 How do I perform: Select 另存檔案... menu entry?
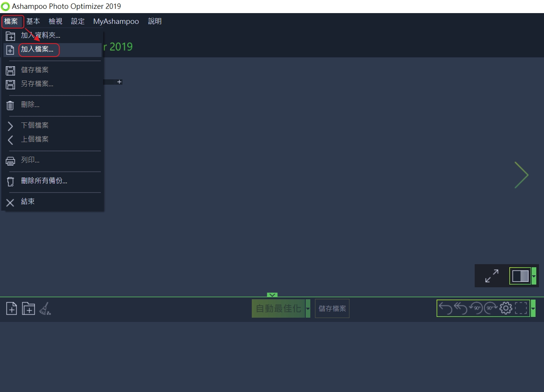52,84
